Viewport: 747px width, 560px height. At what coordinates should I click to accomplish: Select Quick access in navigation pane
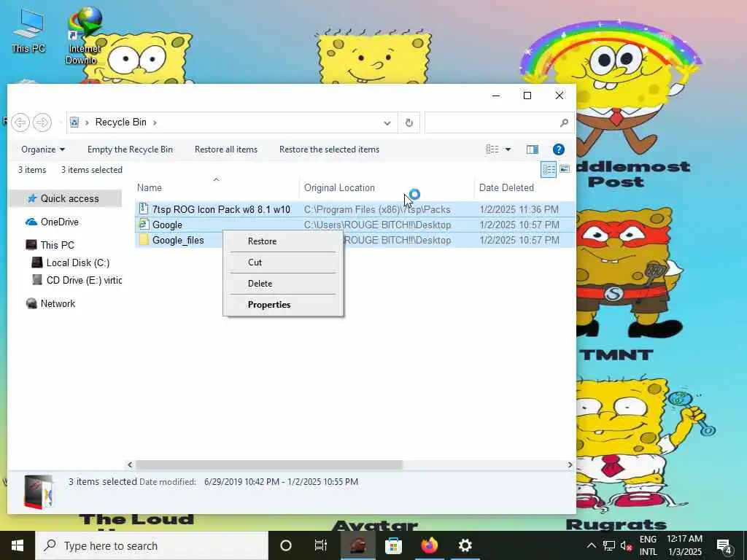pyautogui.click(x=66, y=198)
